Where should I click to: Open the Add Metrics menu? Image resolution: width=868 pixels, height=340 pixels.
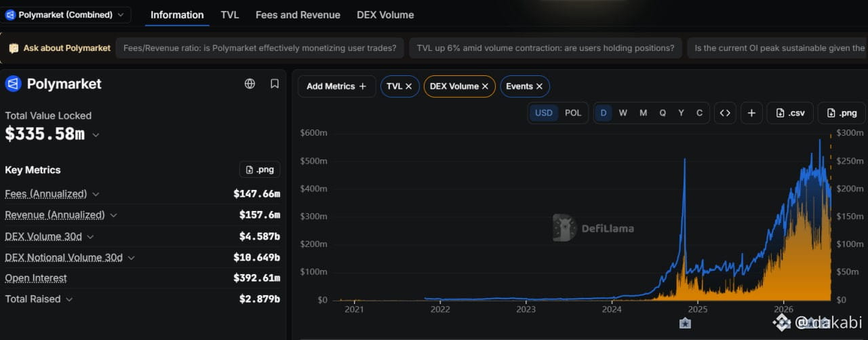click(336, 86)
